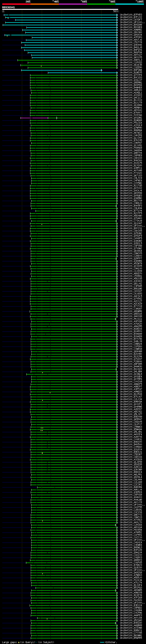Select hit label UniRef100_B1WQQ9
Image resolution: width=146 pixels, height=644 pixels.
coord(131,120)
